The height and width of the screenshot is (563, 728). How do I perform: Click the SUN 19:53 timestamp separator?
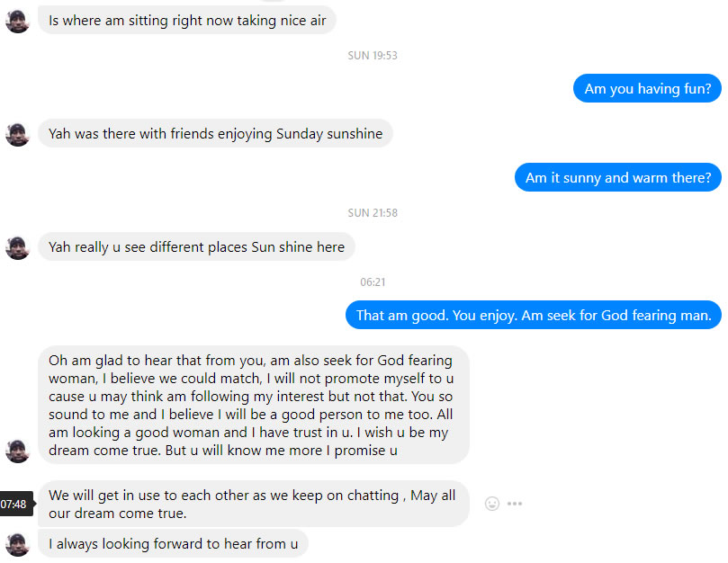click(373, 56)
